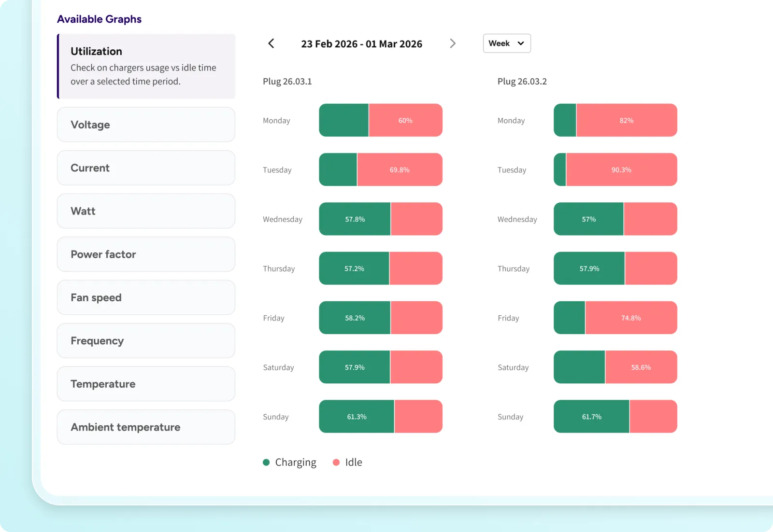This screenshot has height=532, width=773.
Task: Click Tuesday 90.3% idle bar for Plug 26.03.2
Action: coord(621,170)
